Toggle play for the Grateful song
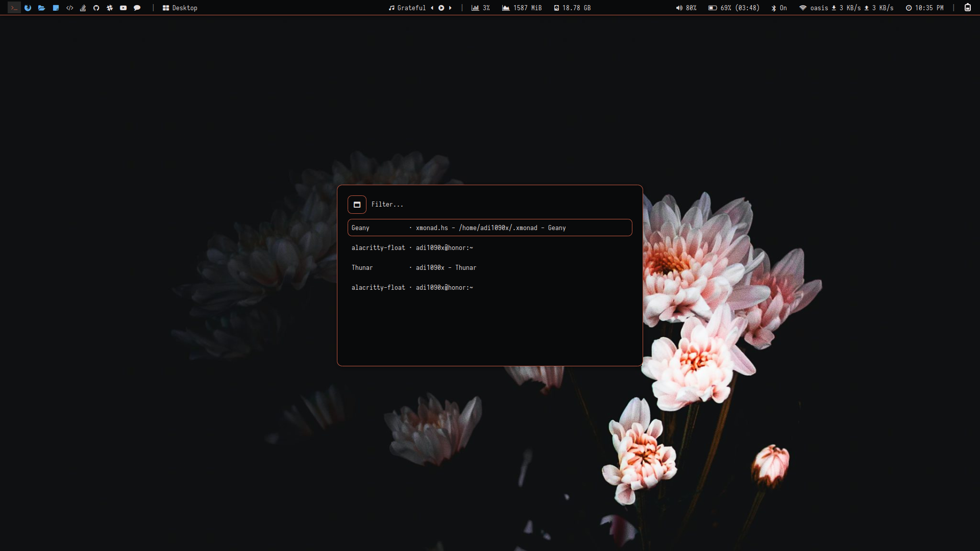 (x=441, y=8)
